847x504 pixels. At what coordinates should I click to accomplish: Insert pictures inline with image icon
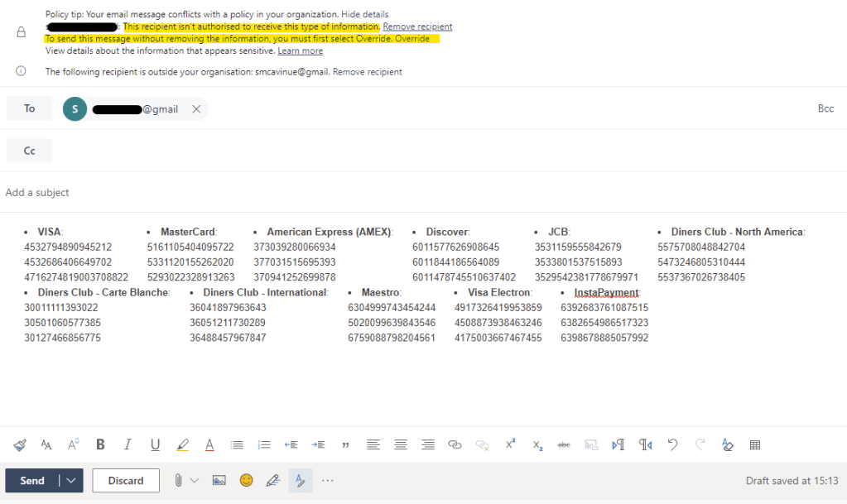(219, 480)
